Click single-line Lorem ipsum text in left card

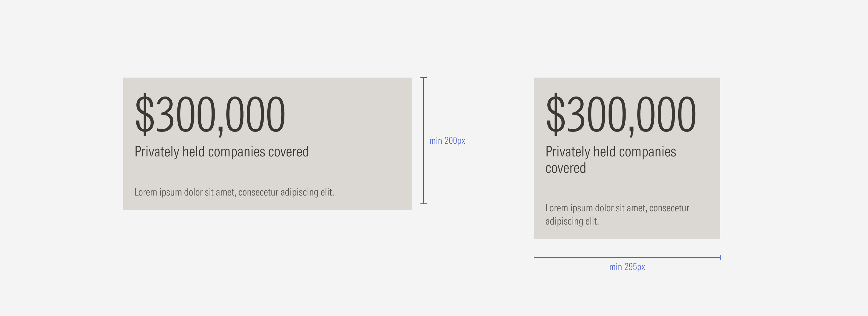234,192
